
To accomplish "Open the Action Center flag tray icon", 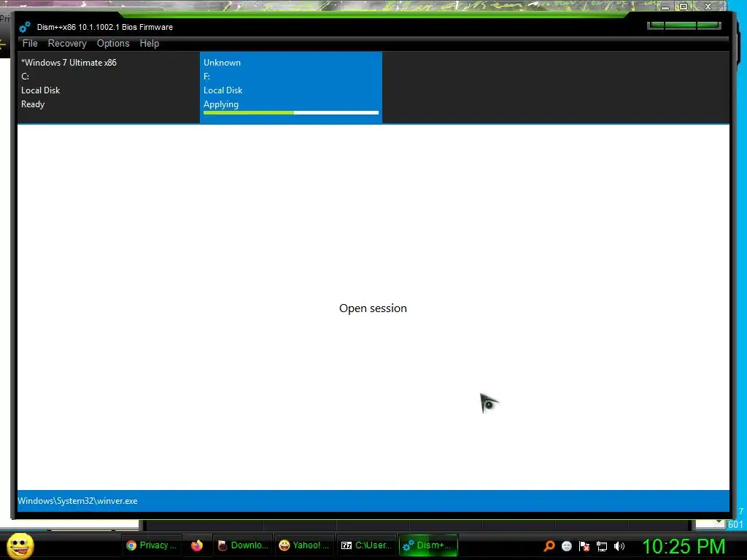I will tap(584, 546).
